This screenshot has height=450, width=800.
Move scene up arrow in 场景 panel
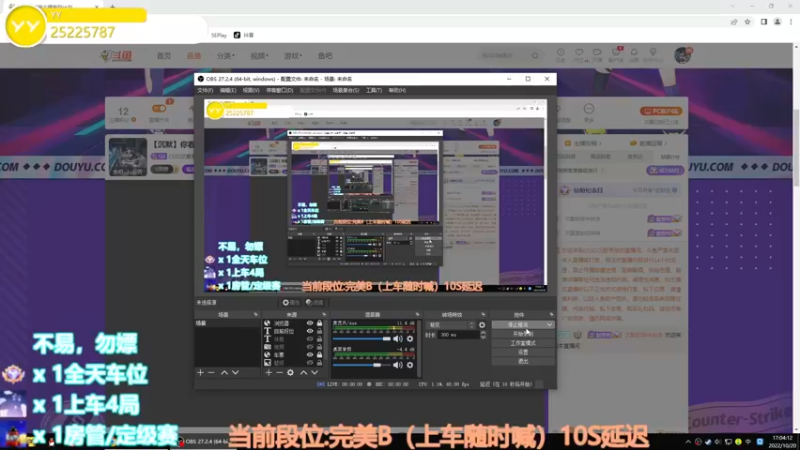tap(224, 373)
